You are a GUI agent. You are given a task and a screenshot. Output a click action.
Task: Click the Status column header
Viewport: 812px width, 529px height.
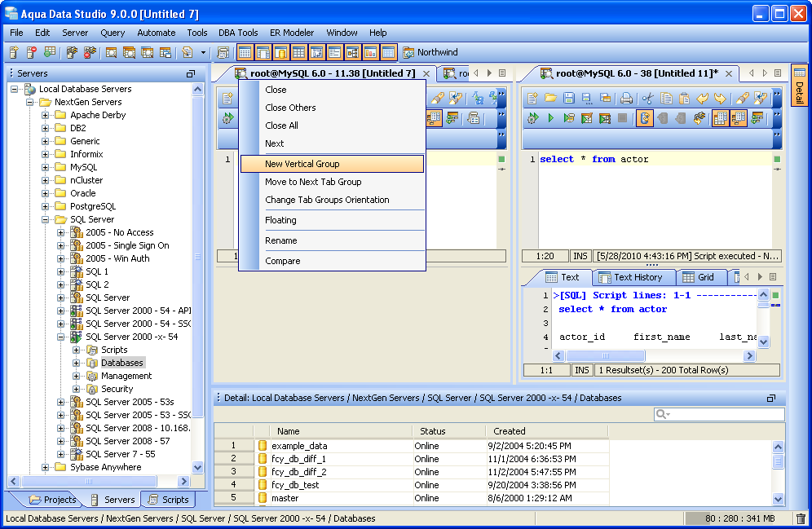[449, 431]
